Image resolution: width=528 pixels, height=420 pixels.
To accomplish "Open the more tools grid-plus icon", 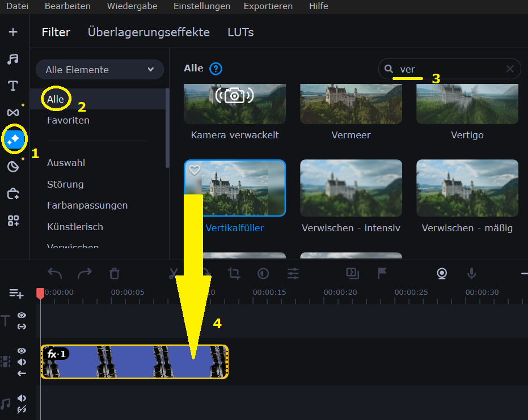I will [x=13, y=221].
